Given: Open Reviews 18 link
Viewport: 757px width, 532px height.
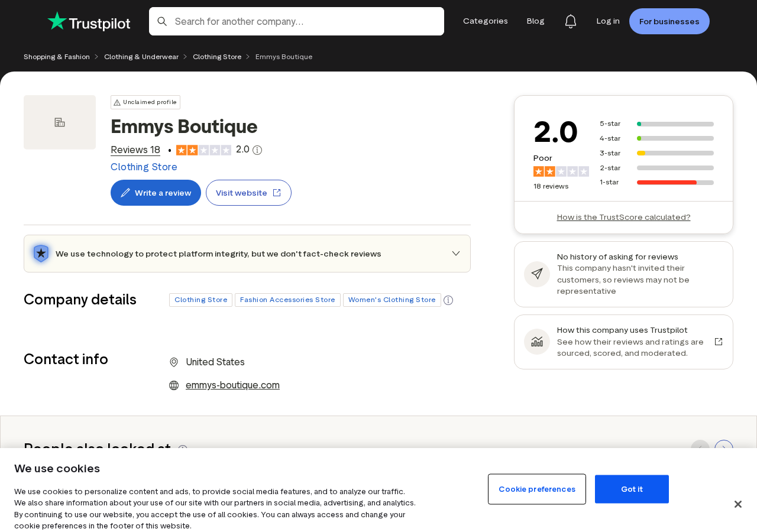Looking at the screenshot, I should click(135, 150).
